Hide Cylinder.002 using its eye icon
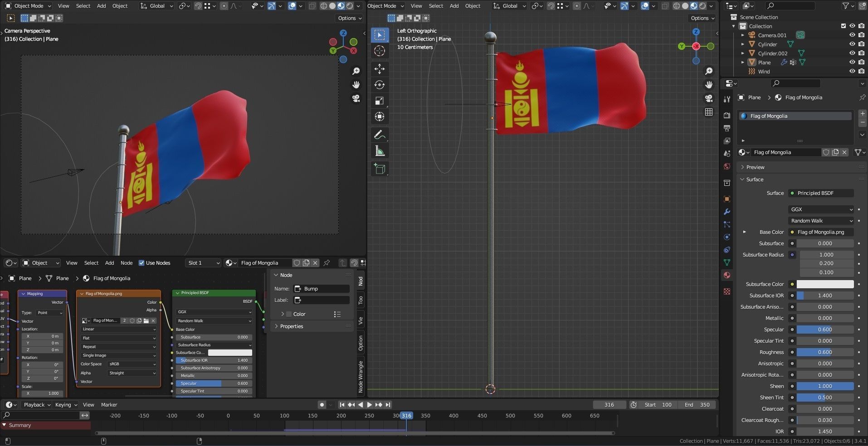This screenshot has width=868, height=446. 852,53
